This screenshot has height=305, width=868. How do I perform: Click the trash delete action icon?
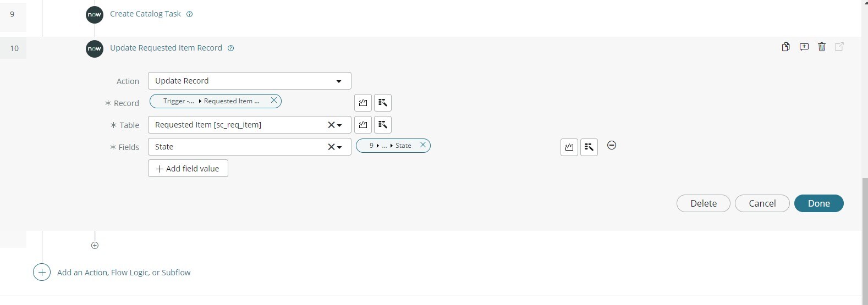pos(822,47)
